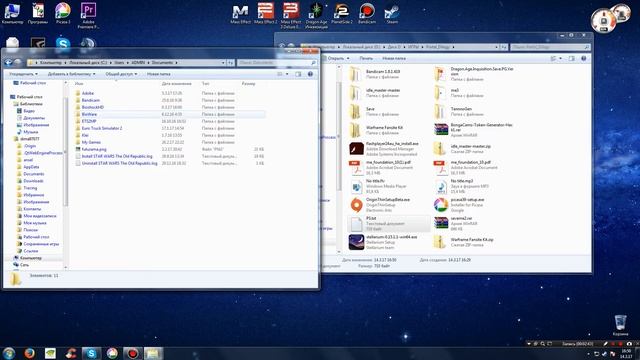Open Общий доступ dropdown
640x360 pixels.
point(121,74)
